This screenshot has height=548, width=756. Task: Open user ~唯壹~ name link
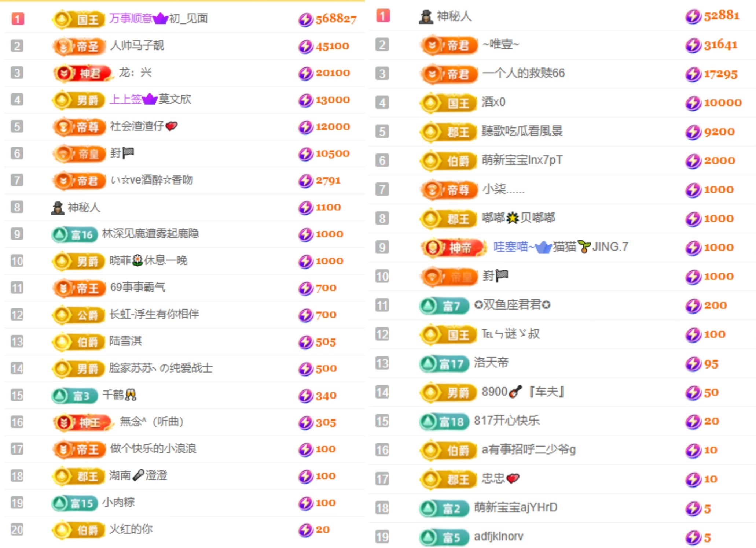click(501, 45)
